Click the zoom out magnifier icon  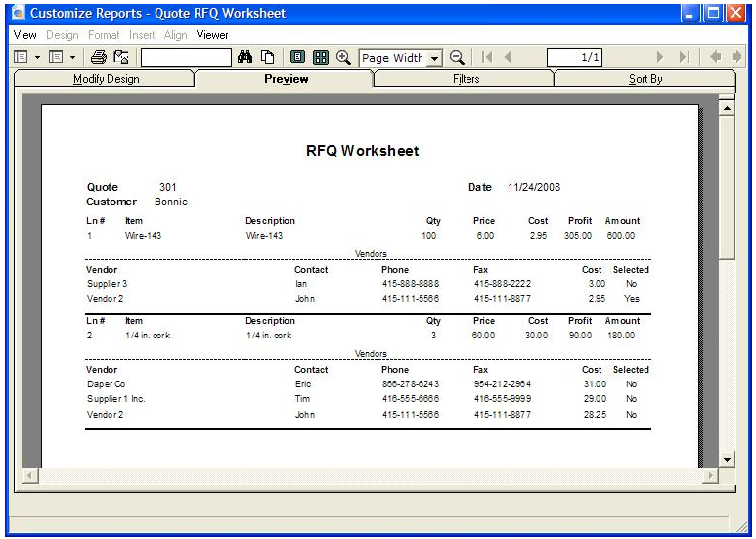(x=456, y=59)
